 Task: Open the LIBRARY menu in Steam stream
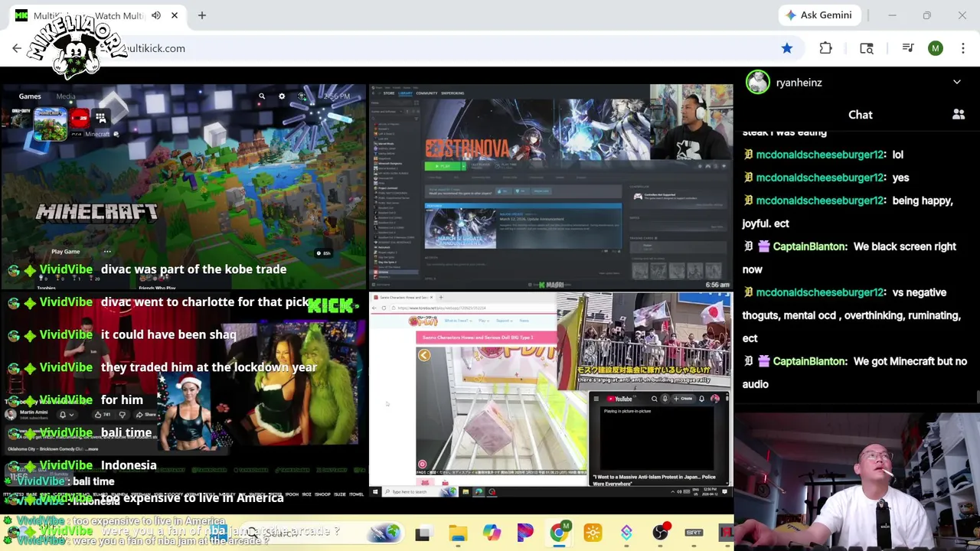405,93
